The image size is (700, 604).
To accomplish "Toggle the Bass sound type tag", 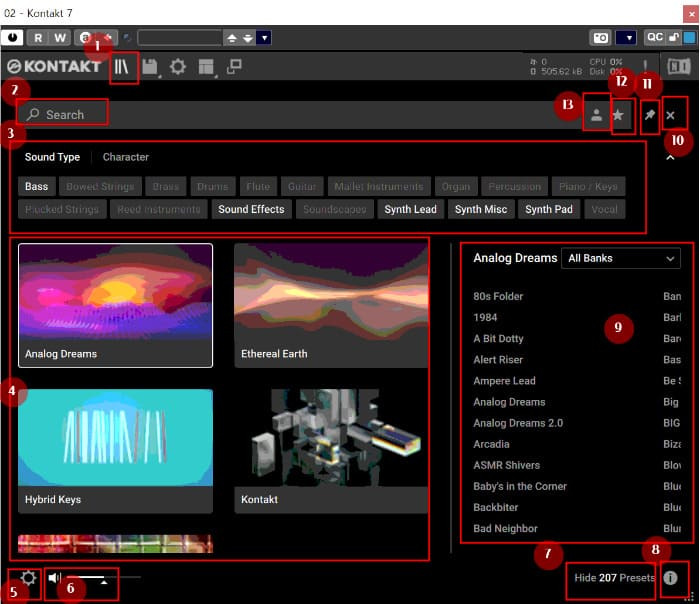I will pyautogui.click(x=37, y=186).
